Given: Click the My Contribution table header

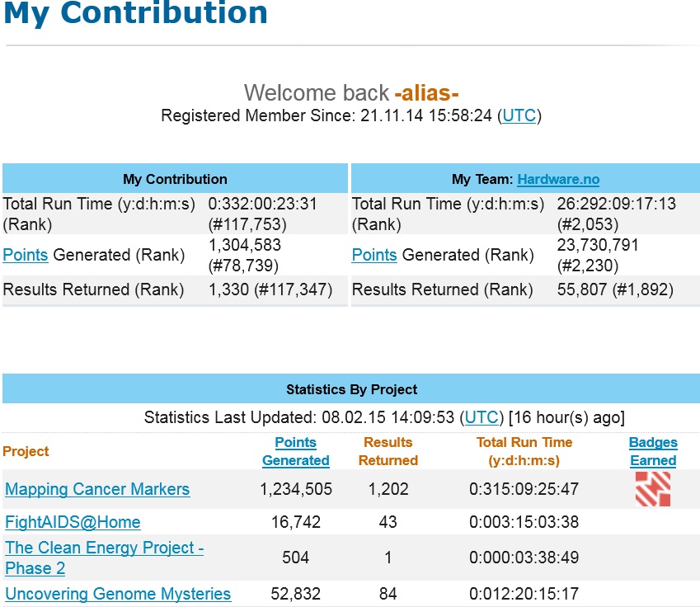Looking at the screenshot, I should [x=175, y=179].
